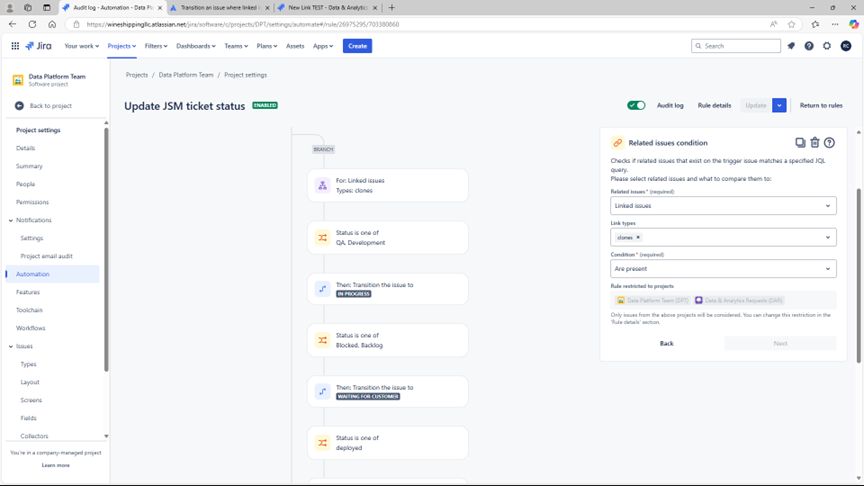Open the Assets menu item
The image size is (864, 486).
[x=295, y=46]
